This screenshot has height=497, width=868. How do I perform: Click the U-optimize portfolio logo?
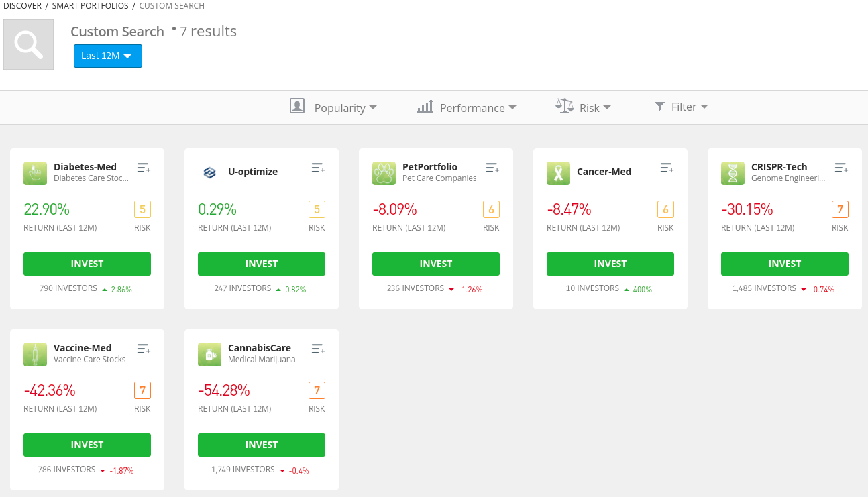coord(209,173)
